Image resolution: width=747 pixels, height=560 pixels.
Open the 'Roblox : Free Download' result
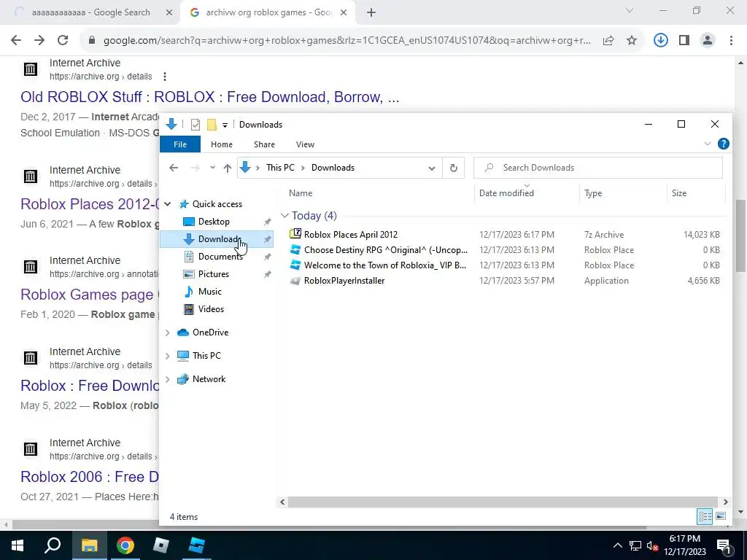[90, 386]
